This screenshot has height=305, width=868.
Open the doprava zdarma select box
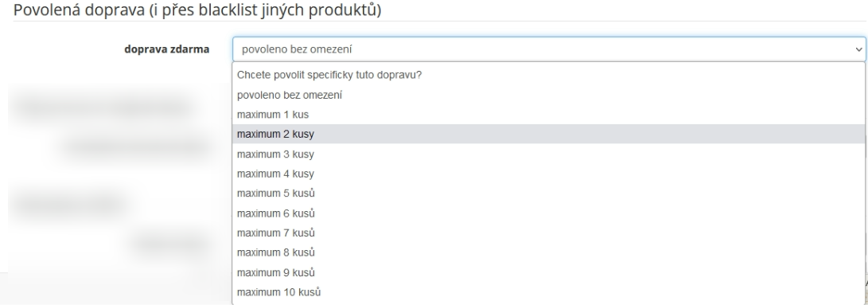[549, 49]
